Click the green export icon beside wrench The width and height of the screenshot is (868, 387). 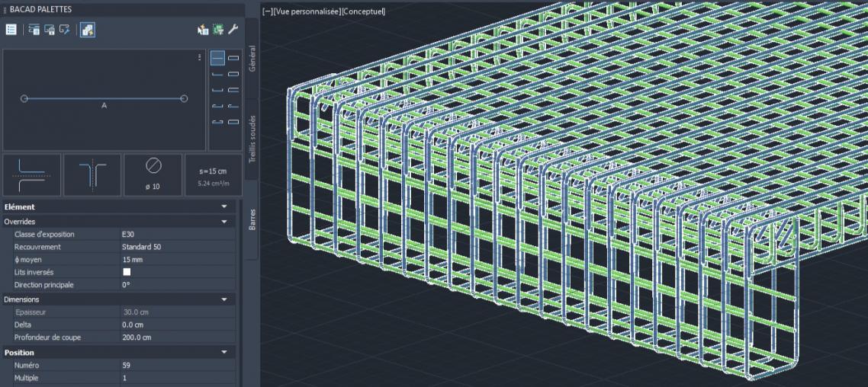[x=218, y=30]
